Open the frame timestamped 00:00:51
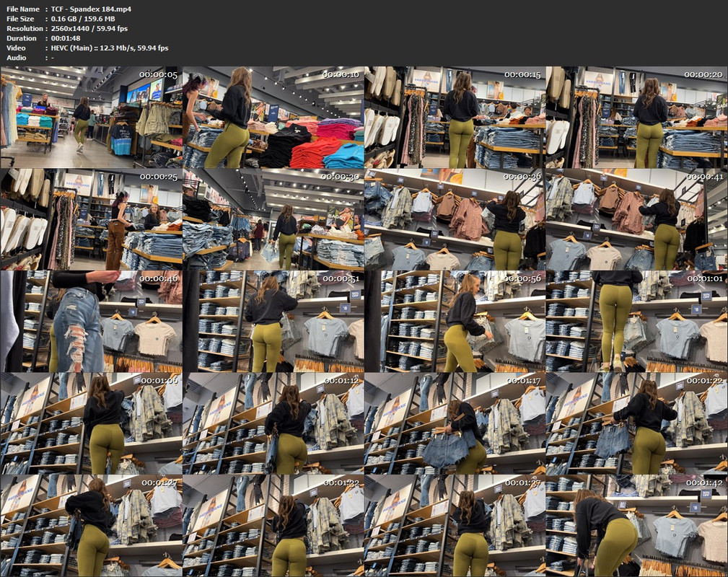 point(273,321)
